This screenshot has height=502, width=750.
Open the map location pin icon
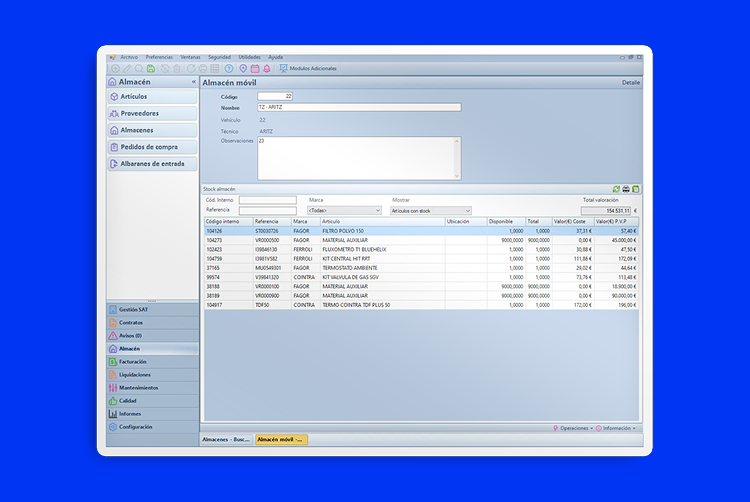[243, 68]
